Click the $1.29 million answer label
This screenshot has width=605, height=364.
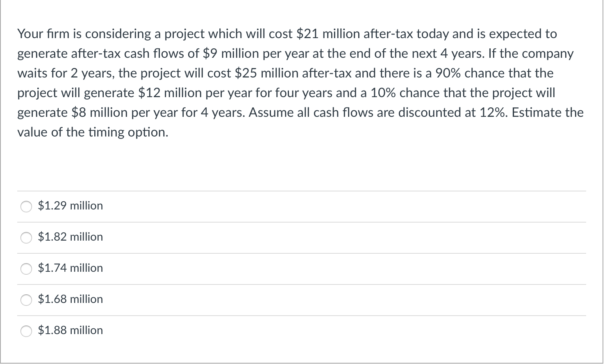click(x=70, y=206)
